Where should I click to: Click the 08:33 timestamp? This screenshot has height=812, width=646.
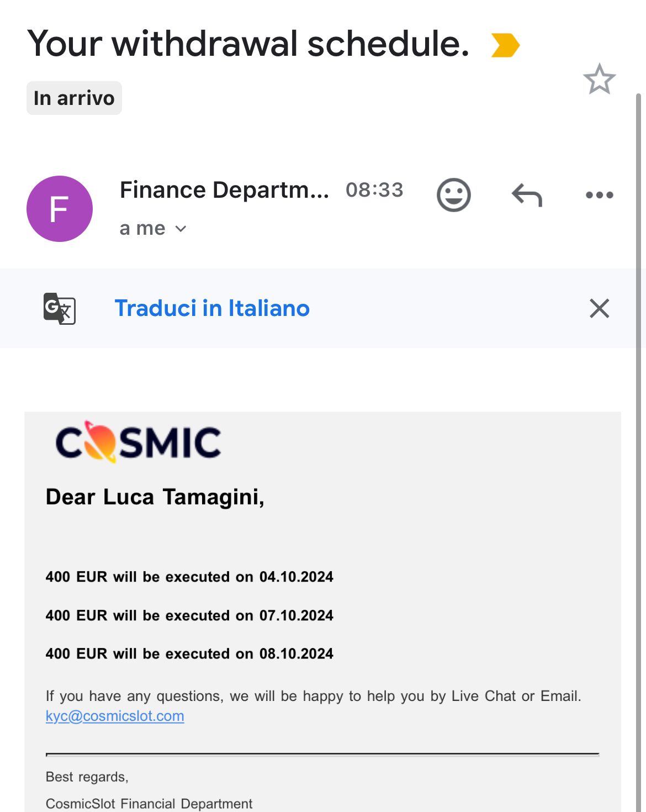(374, 190)
